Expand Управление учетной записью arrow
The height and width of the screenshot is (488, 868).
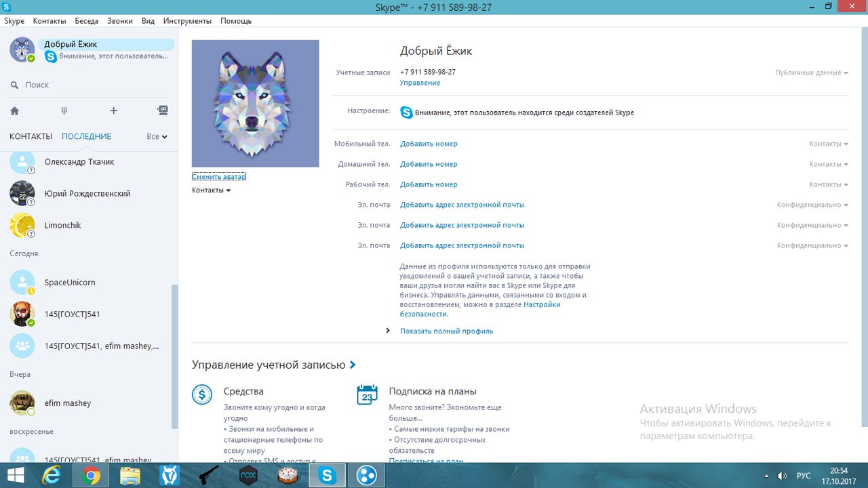[353, 365]
